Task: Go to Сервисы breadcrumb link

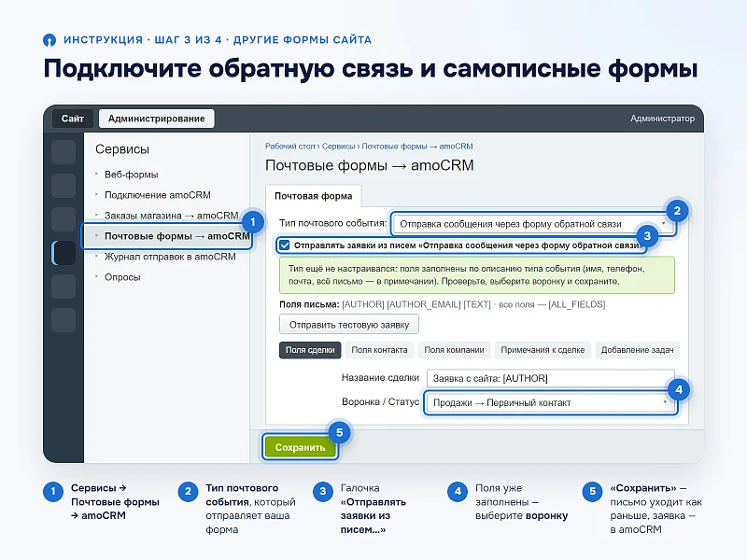Action: [x=338, y=147]
